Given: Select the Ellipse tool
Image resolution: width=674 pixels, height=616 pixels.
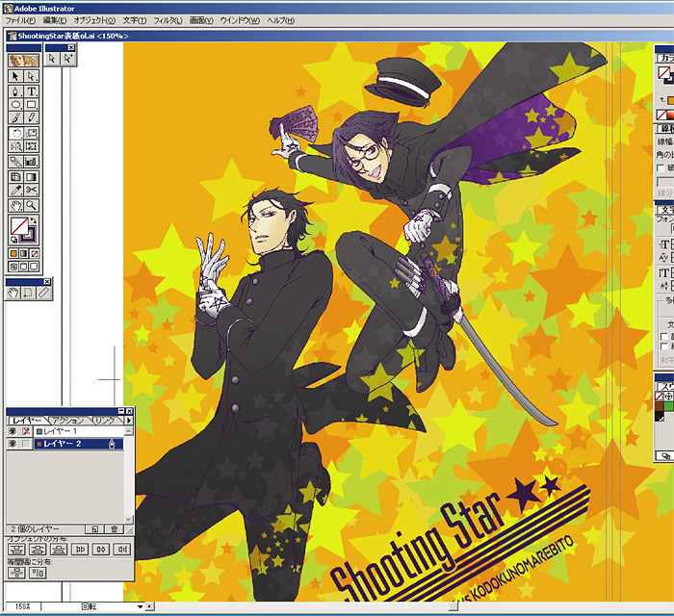Looking at the screenshot, I should click(16, 104).
